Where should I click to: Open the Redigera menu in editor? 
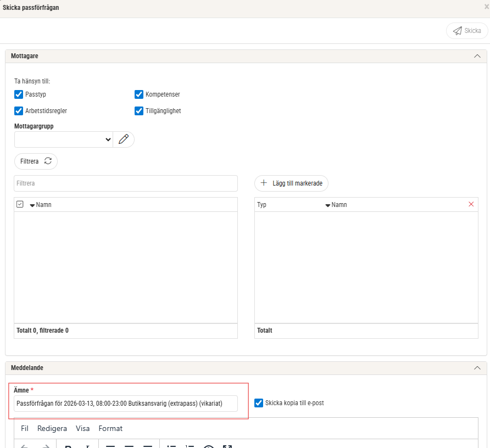(52, 429)
